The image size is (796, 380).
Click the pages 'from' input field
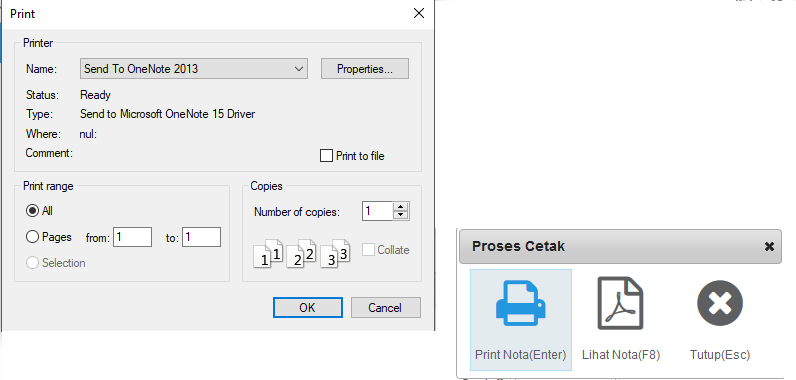pyautogui.click(x=132, y=237)
